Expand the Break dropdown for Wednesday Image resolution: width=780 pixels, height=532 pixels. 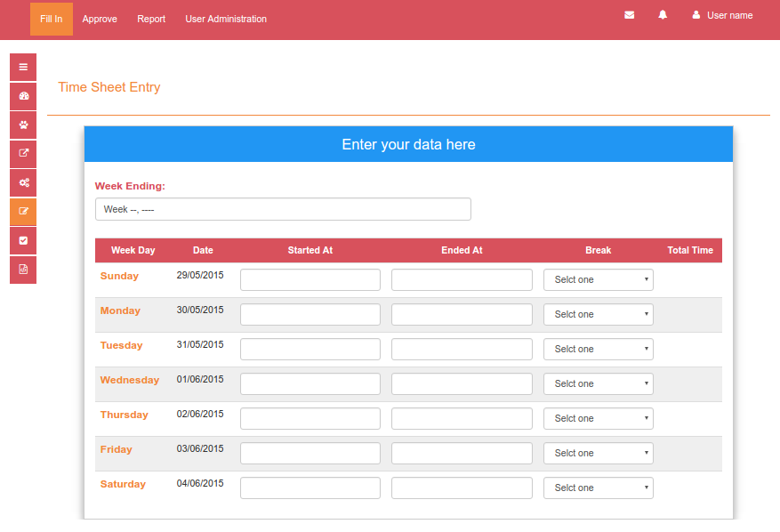598,383
